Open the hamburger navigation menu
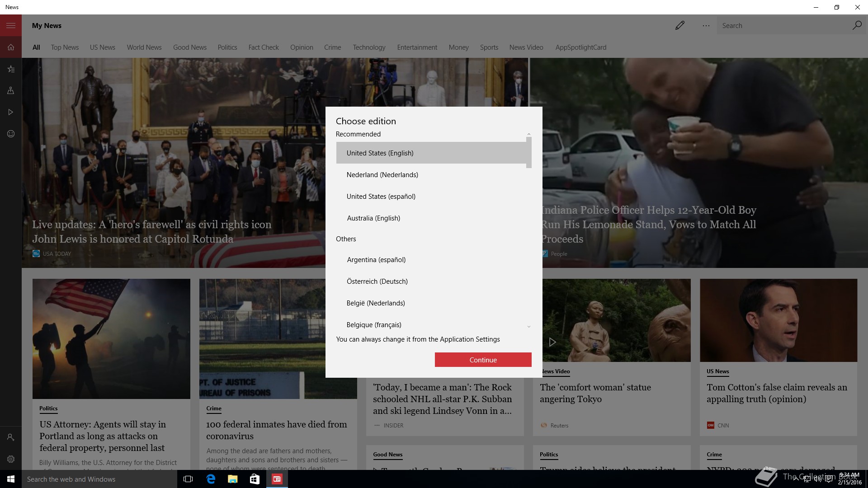 11,25
